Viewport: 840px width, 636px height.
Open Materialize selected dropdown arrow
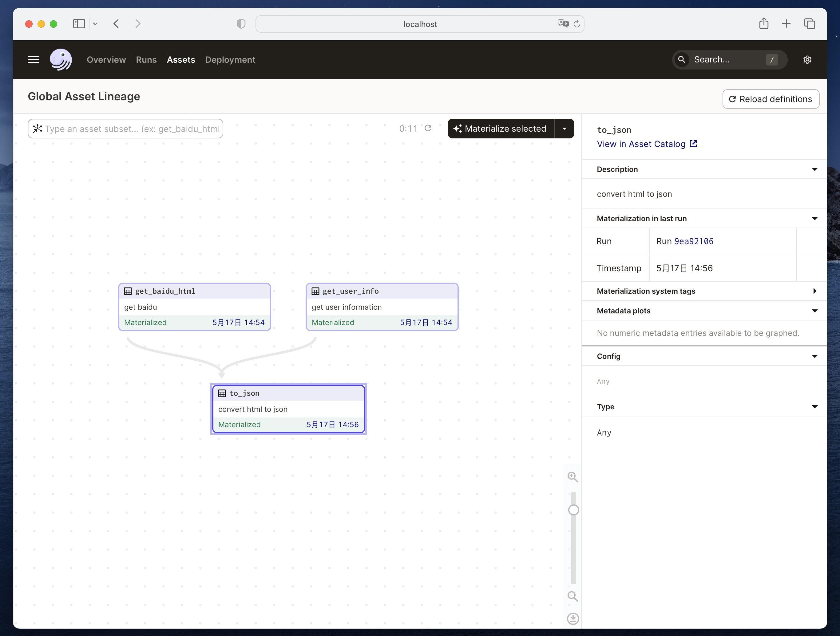pyautogui.click(x=564, y=129)
